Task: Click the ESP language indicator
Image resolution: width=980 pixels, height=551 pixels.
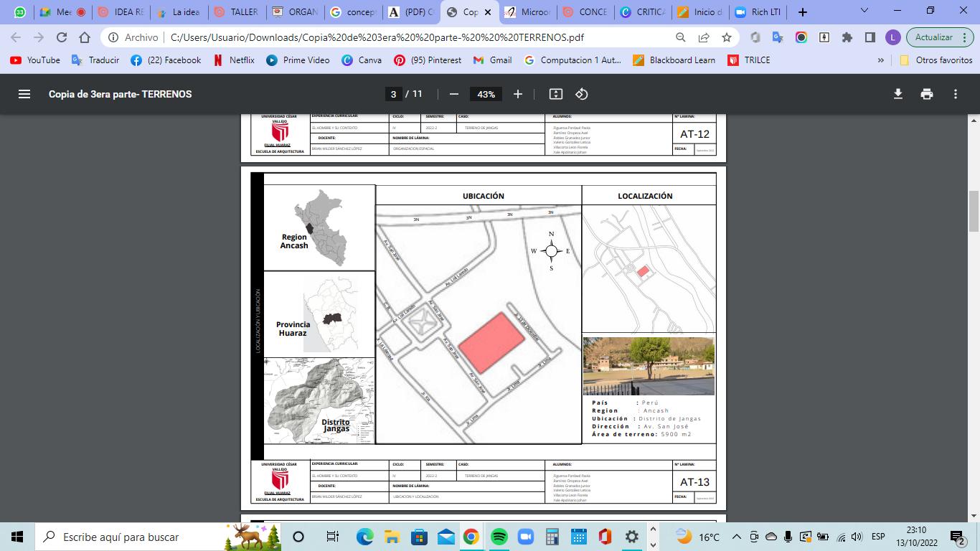Action: [x=878, y=537]
